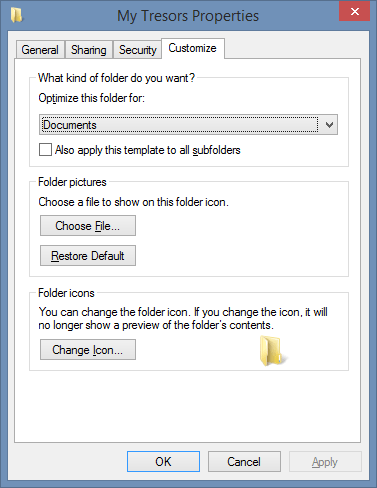Click the Documents combo box field

pos(188,125)
